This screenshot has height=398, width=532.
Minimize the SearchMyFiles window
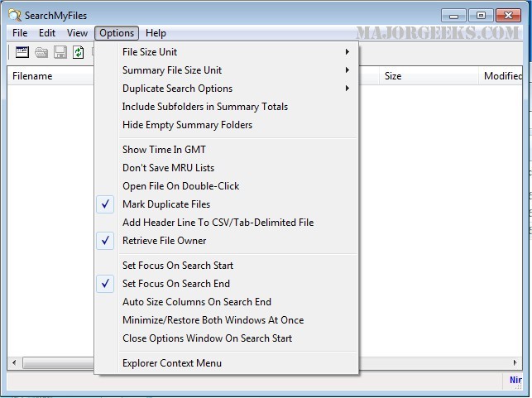(x=453, y=16)
